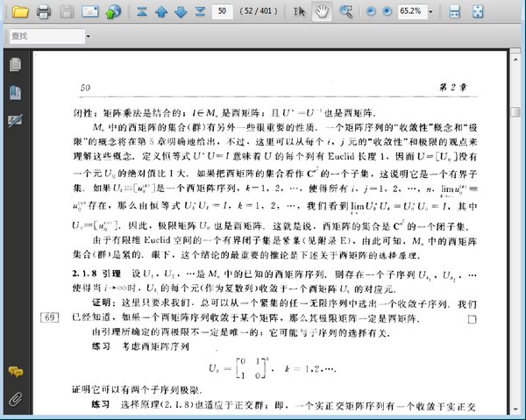This screenshot has height=420, width=526.
Task: Jump to last page of document
Action: coord(200,11)
